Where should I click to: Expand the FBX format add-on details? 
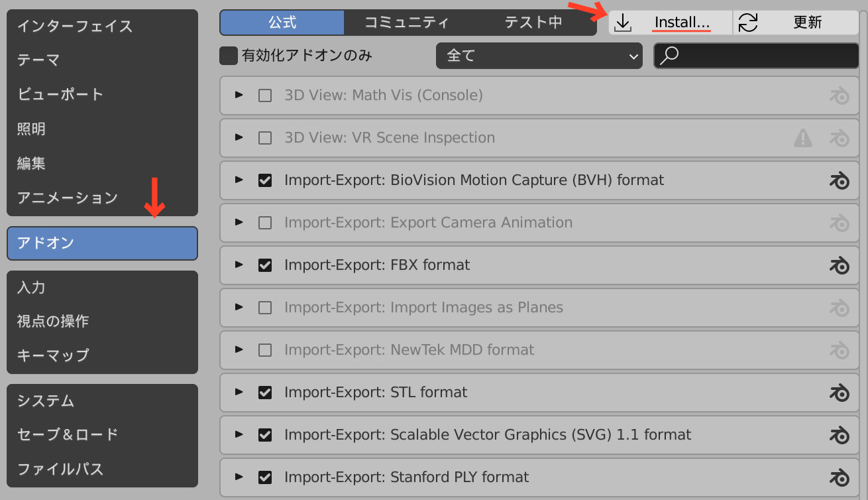coord(239,265)
